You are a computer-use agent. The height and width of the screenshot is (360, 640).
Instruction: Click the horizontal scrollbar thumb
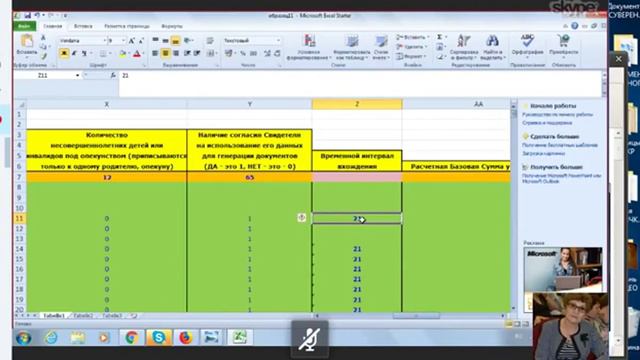416,316
